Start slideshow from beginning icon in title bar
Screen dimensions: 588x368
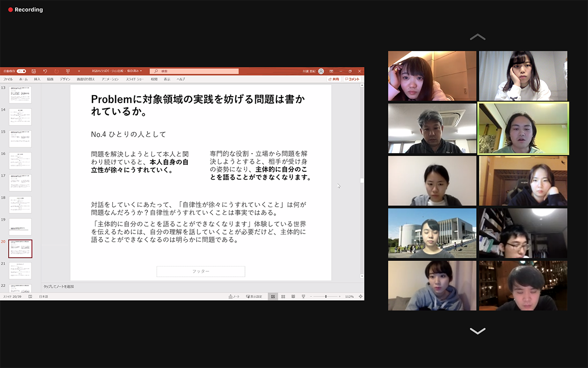pyautogui.click(x=68, y=71)
